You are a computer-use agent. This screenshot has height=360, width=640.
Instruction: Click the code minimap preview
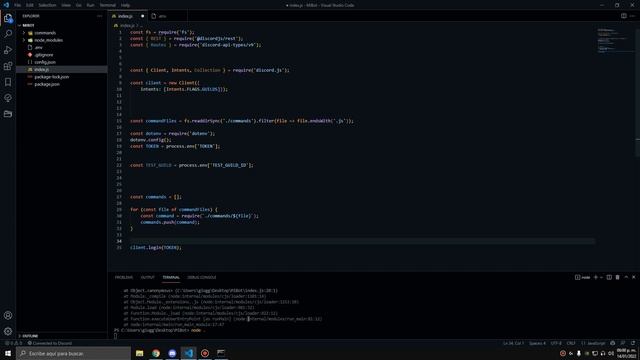[x=613, y=41]
